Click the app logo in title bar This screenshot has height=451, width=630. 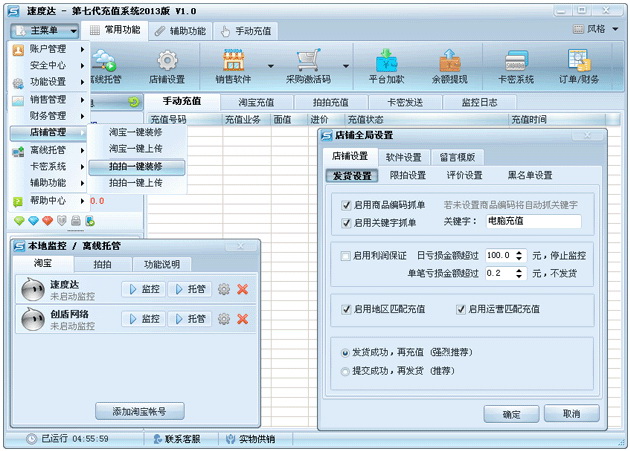(13, 11)
